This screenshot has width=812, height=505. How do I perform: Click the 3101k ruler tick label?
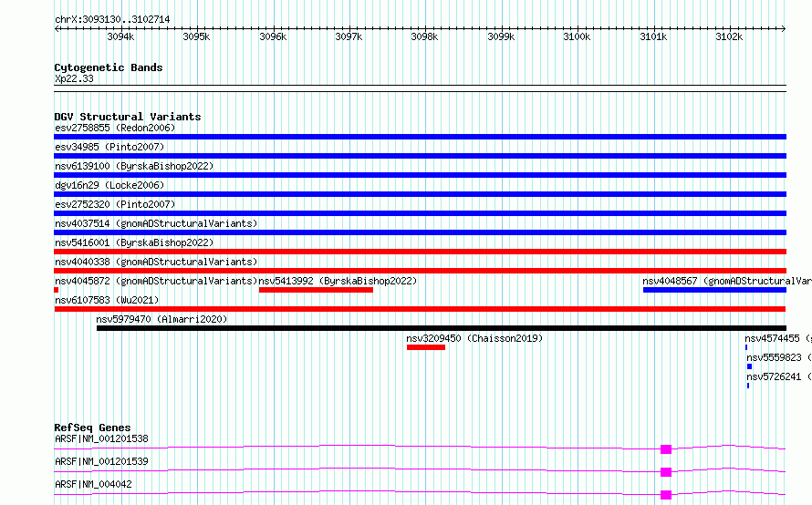(x=653, y=36)
